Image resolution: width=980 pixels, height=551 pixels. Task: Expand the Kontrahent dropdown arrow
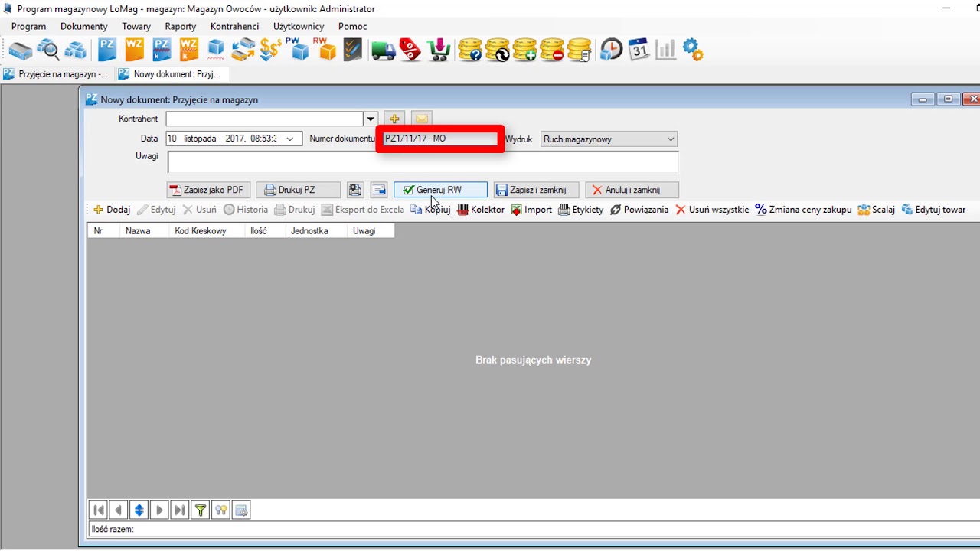pos(371,119)
